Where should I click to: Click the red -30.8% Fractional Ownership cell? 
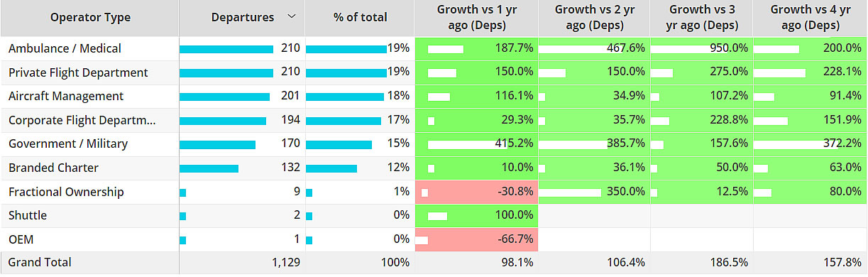pyautogui.click(x=476, y=192)
